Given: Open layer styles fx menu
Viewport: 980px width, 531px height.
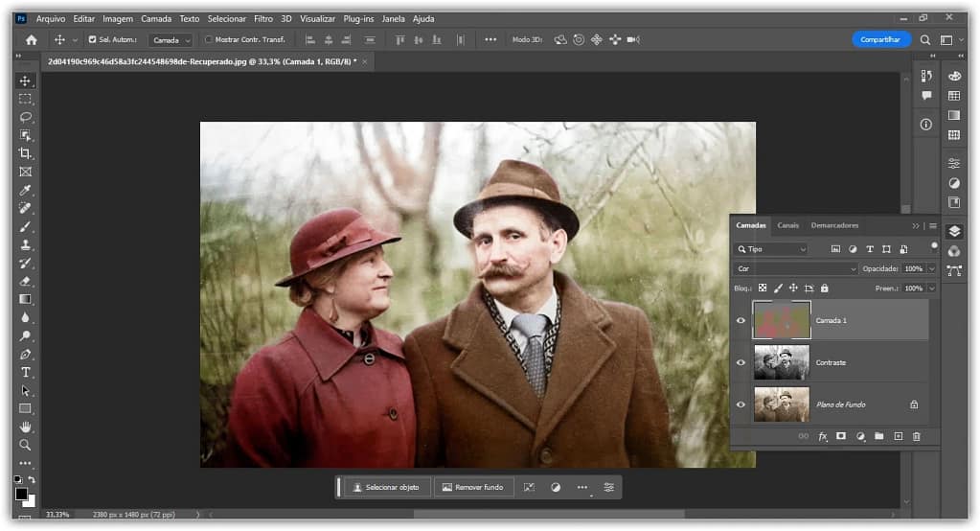Looking at the screenshot, I should point(823,436).
